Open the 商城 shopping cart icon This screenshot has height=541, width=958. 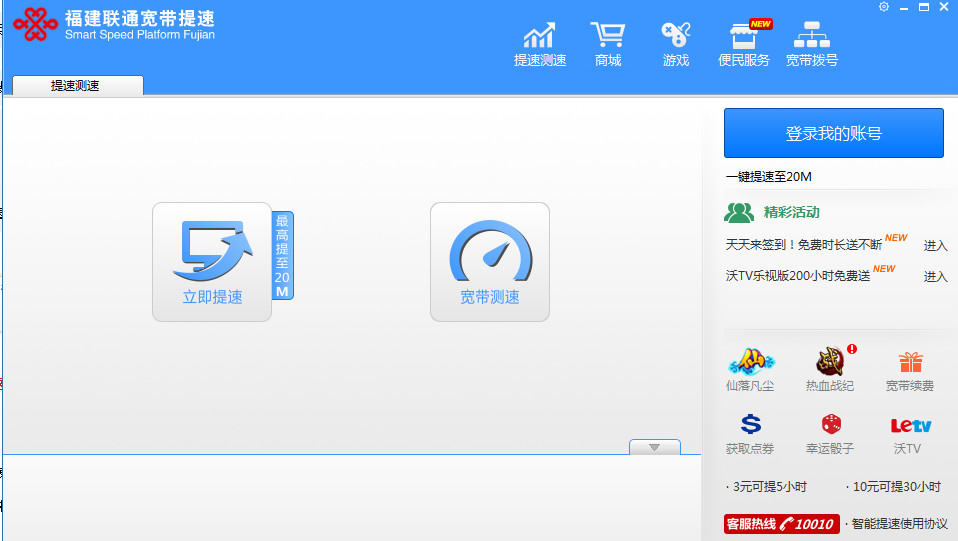click(x=608, y=44)
